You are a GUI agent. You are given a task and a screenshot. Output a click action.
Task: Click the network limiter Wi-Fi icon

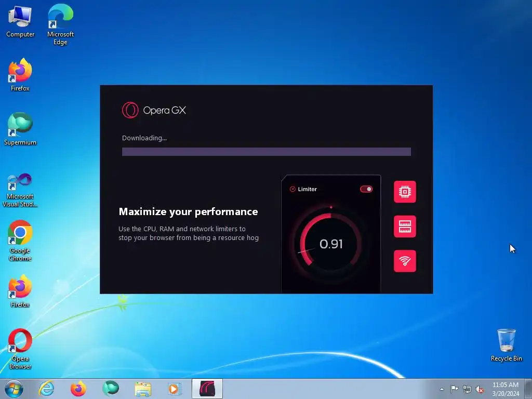click(405, 261)
